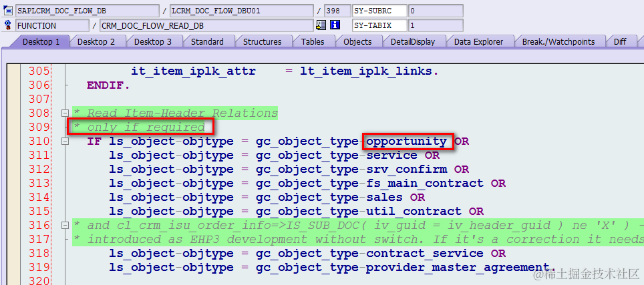Click 'gc_object_type-fs_main_contract' on line 313
The height and width of the screenshot is (285, 644).
click(369, 184)
